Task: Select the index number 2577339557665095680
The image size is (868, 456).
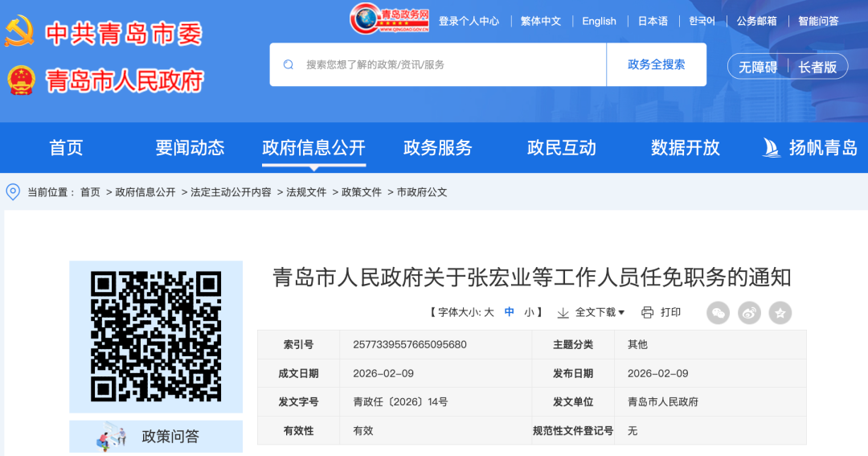Action: tap(410, 345)
